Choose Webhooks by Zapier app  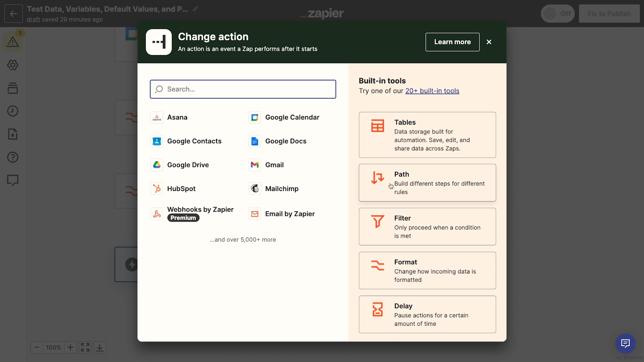[192, 214]
